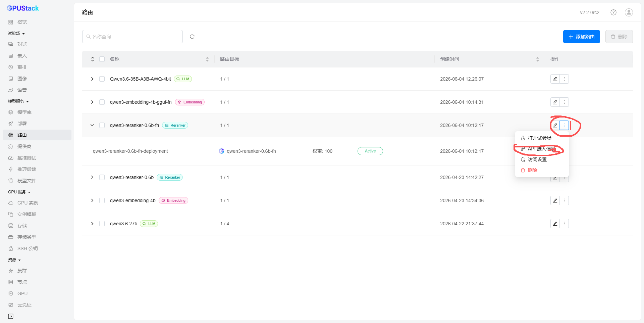Screen dimensions: 644x323
Task: Edit the qwen3-reranker-0.6b-fn route
Action: click(555, 125)
